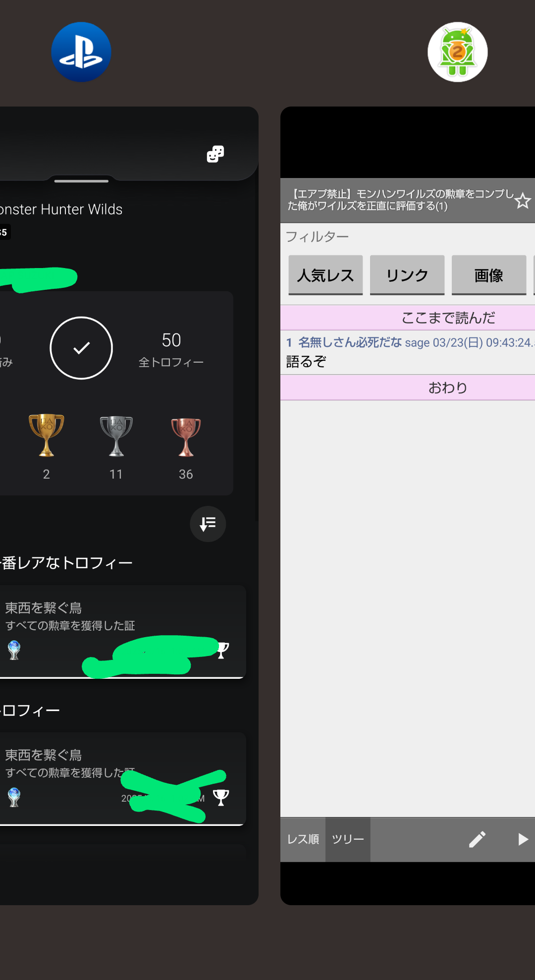Tap the おわり end marker bar

pos(408,387)
